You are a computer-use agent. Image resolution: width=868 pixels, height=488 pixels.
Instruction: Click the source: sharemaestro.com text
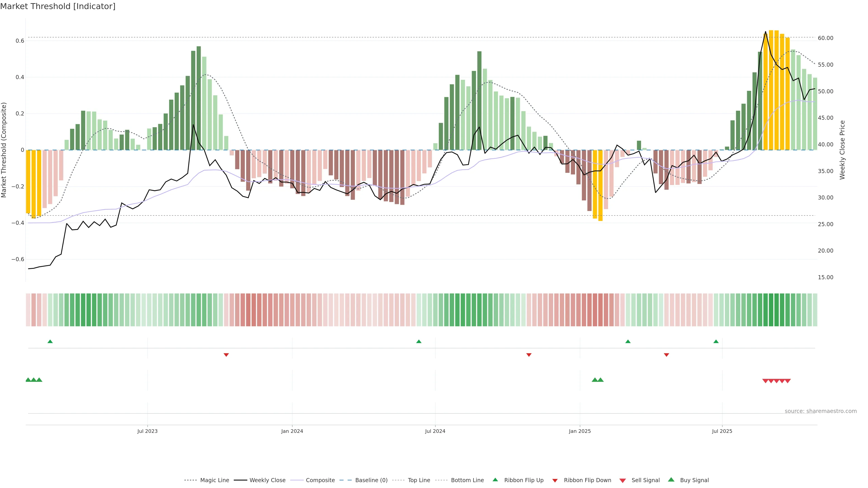821,411
